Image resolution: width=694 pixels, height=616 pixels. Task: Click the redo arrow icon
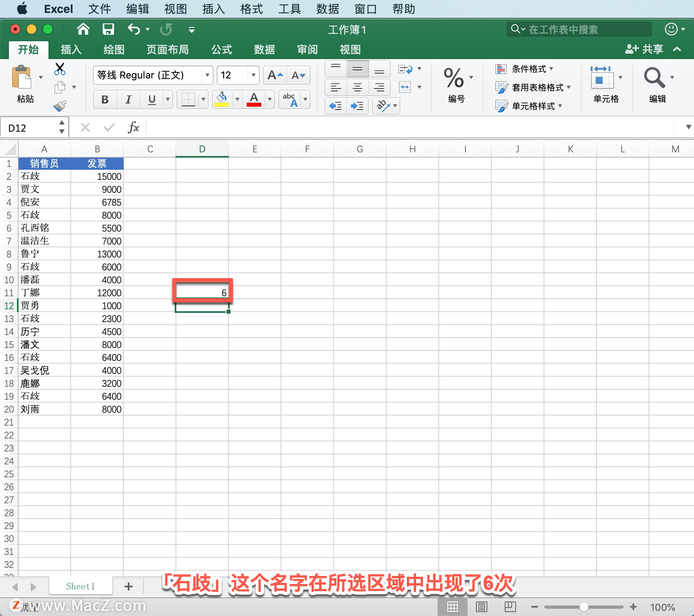(x=166, y=29)
